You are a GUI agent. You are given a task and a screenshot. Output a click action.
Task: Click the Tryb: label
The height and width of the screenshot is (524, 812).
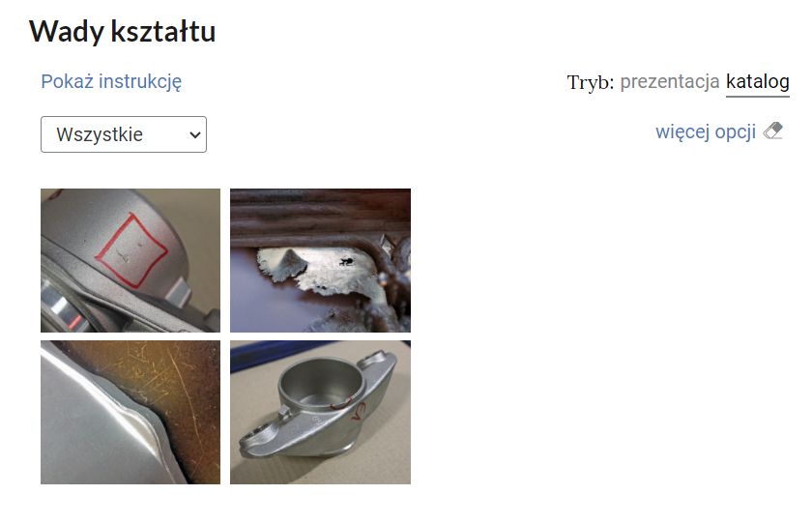tap(591, 82)
